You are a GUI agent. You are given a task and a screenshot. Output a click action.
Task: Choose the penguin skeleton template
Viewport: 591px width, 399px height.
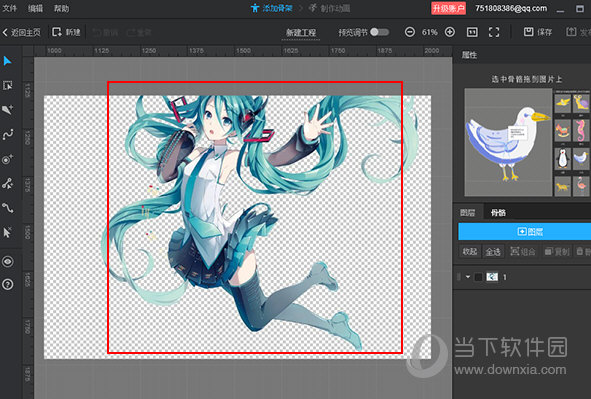tap(562, 159)
